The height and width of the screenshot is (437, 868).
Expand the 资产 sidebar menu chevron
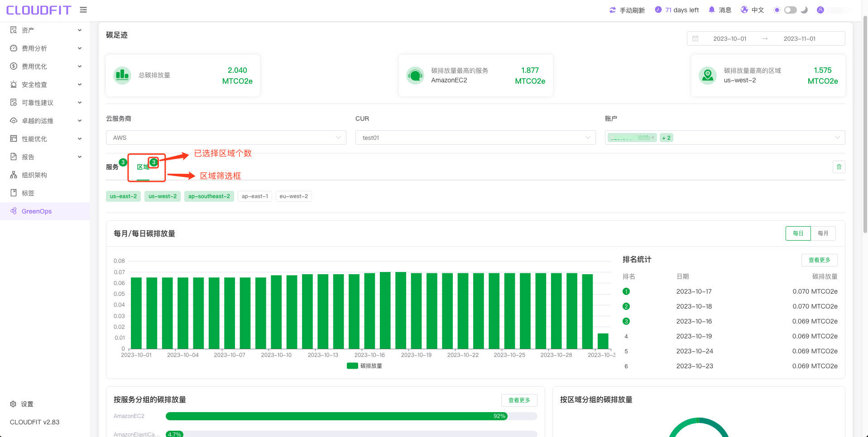(x=80, y=30)
